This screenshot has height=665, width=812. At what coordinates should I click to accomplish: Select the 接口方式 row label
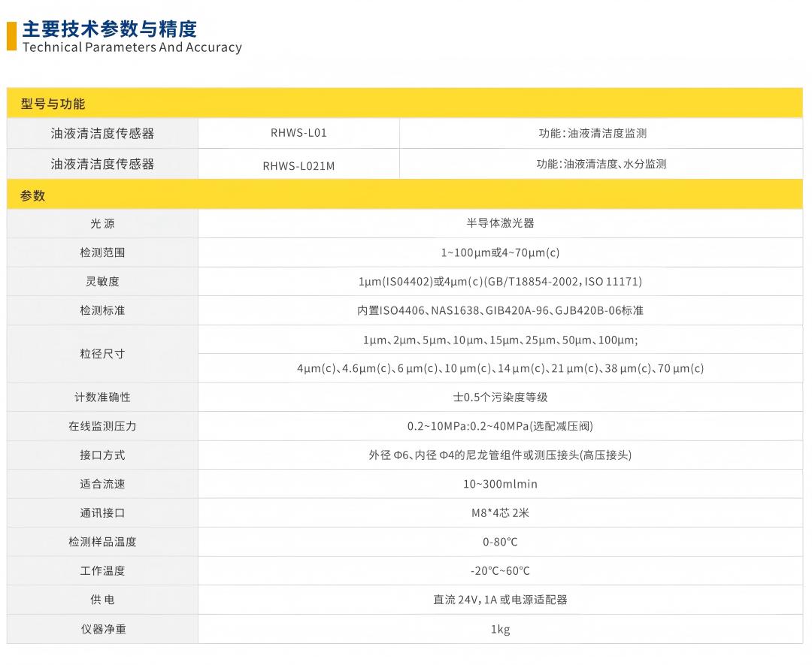(102, 455)
